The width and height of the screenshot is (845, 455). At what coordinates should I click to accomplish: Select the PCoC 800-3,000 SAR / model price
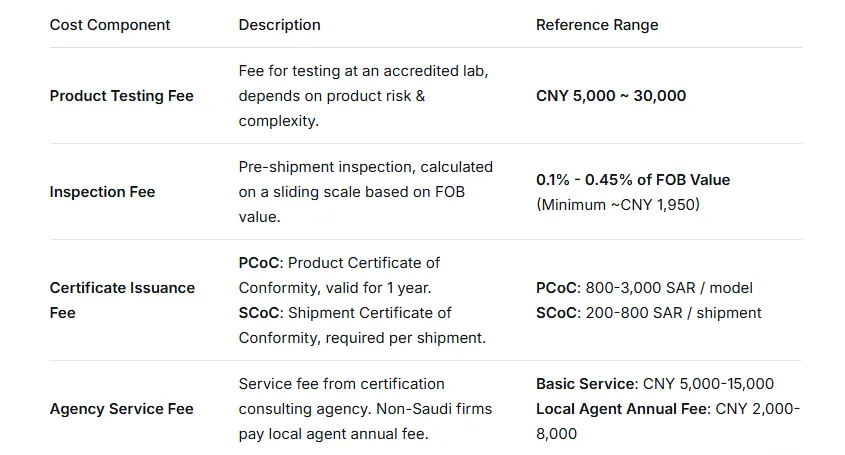642,288
